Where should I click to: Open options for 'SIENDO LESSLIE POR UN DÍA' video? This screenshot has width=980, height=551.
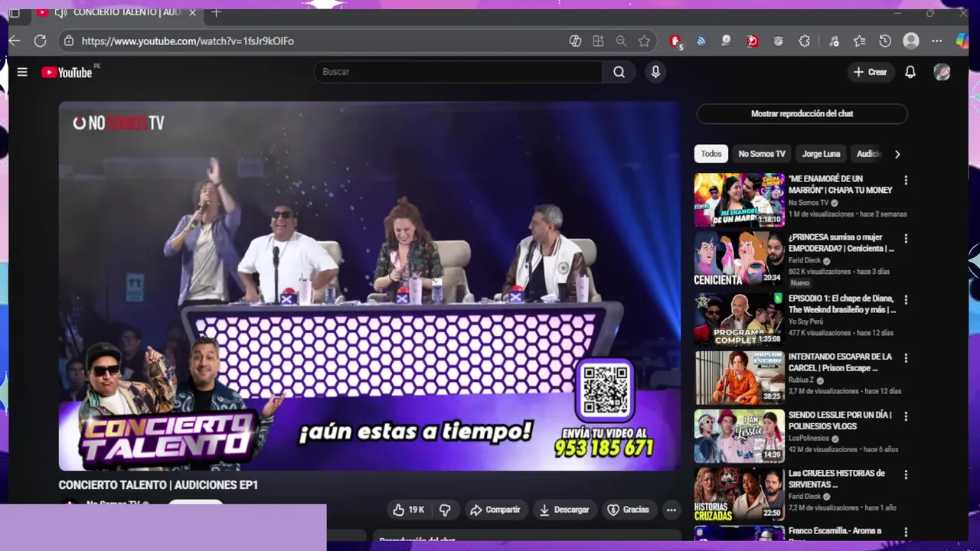906,416
